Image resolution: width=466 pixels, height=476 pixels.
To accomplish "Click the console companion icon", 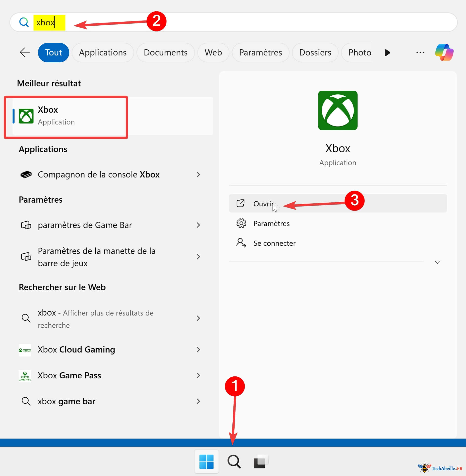I will 26,175.
